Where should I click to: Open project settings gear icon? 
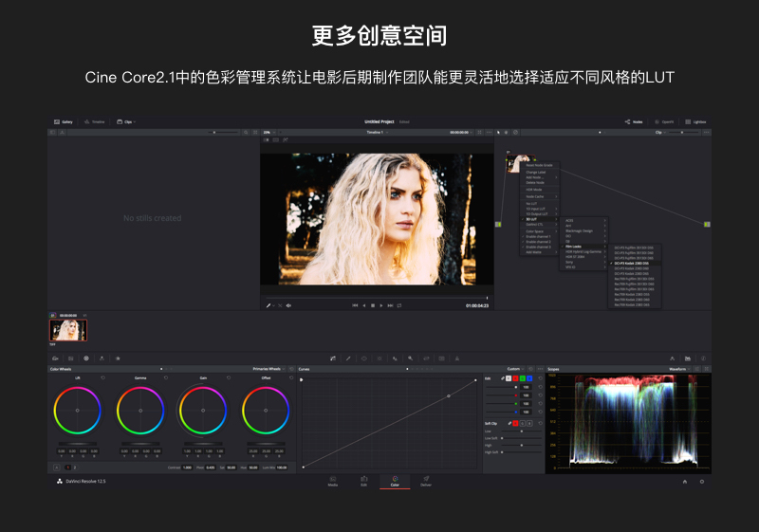[x=702, y=482]
